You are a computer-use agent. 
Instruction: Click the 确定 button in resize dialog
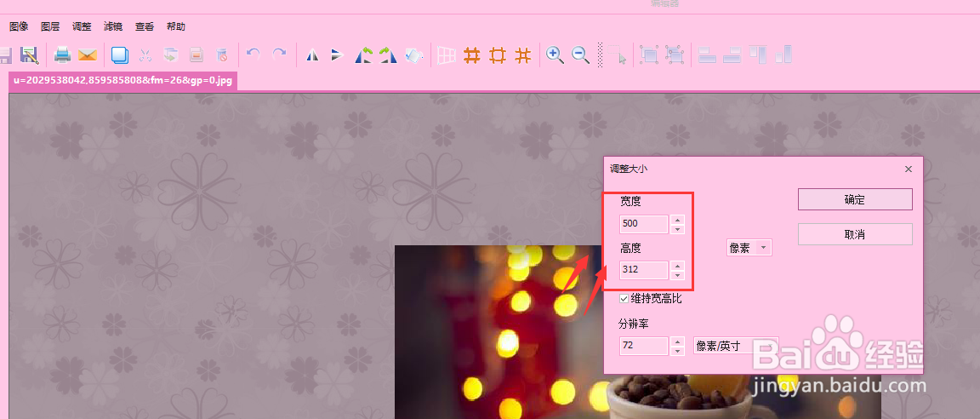855,199
